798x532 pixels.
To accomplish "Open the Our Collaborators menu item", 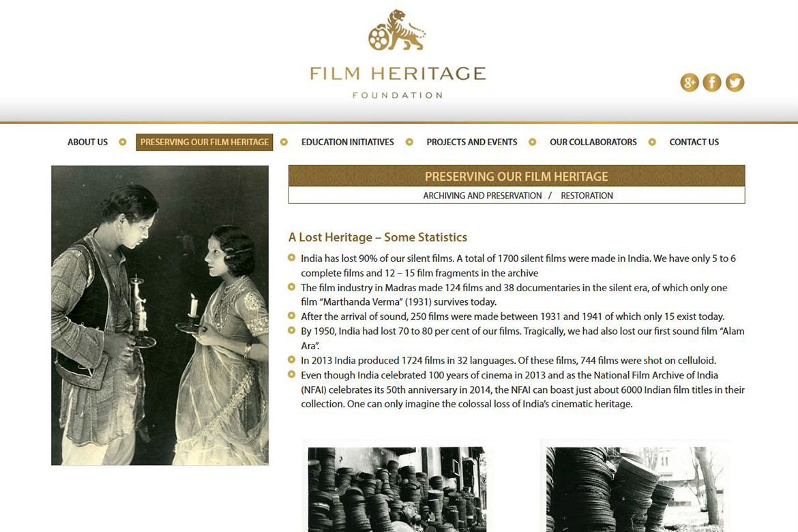I will click(x=593, y=142).
